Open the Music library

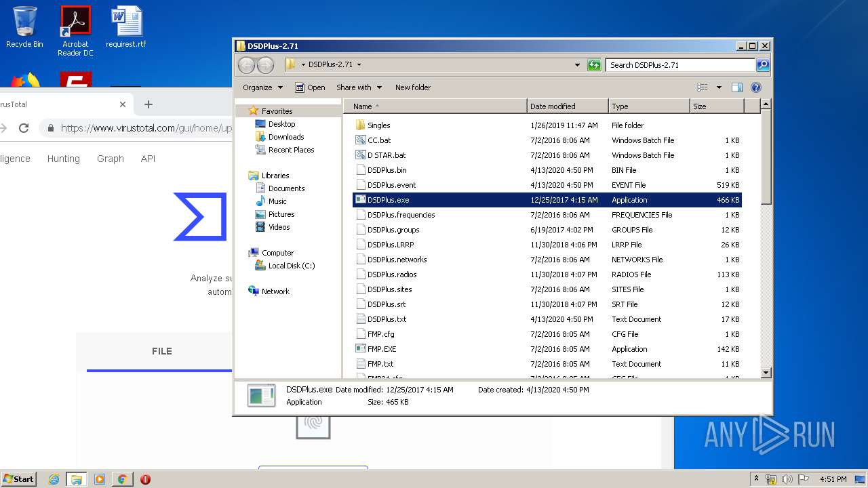[x=277, y=201]
